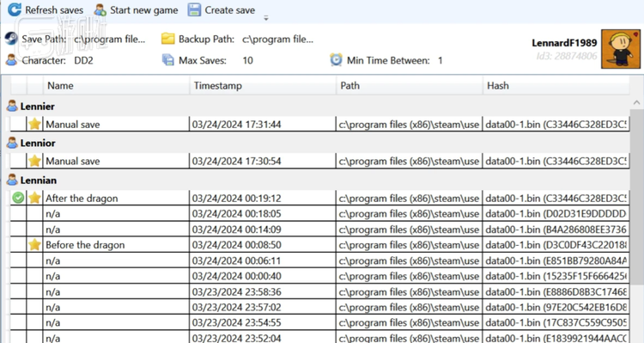
Task: Click the Start new game icon
Action: [x=100, y=9]
